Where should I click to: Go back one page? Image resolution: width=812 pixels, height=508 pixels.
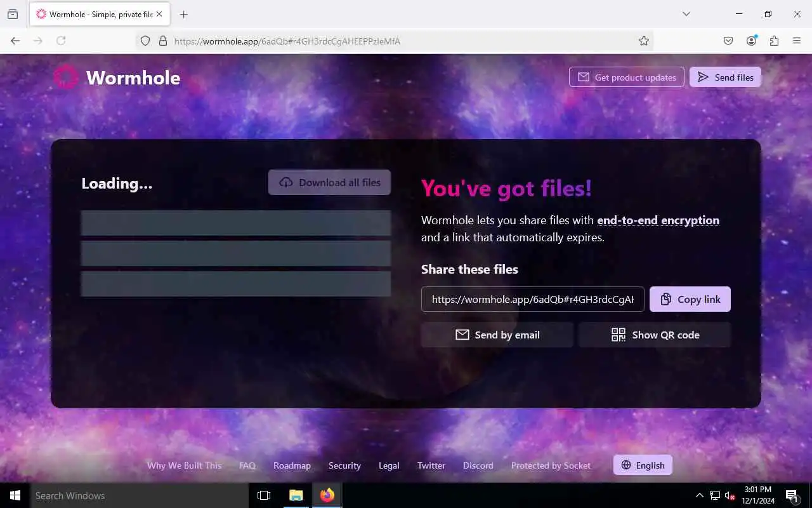[15, 41]
